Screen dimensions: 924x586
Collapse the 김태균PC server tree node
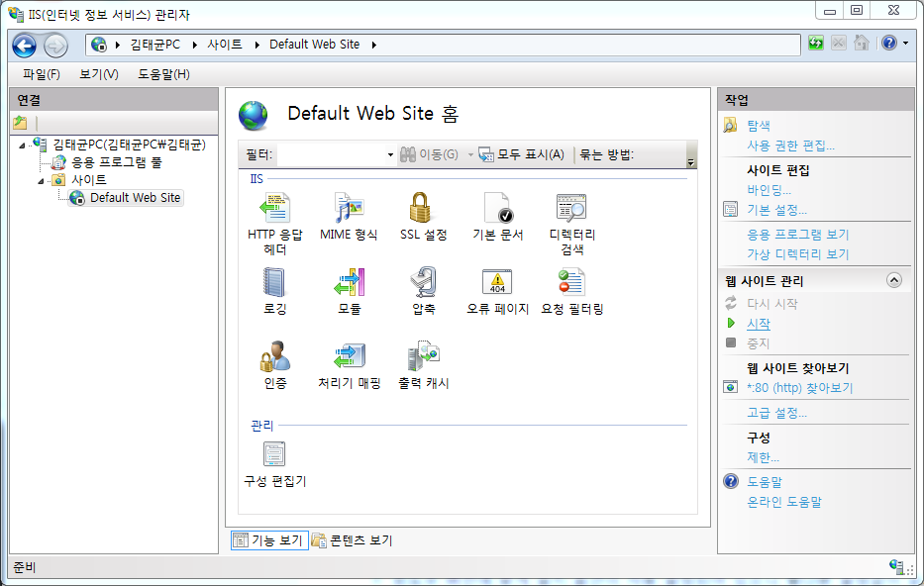pos(23,145)
